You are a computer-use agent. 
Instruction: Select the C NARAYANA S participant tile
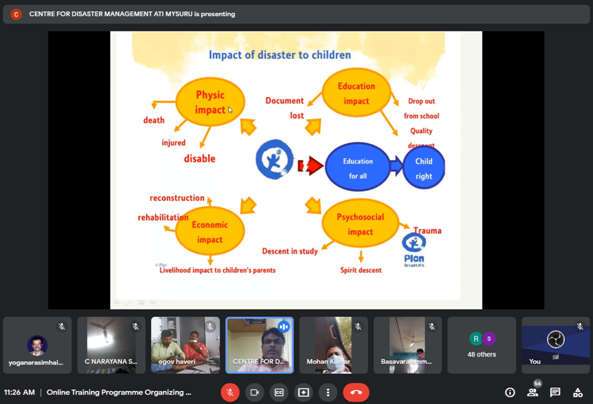(x=111, y=345)
